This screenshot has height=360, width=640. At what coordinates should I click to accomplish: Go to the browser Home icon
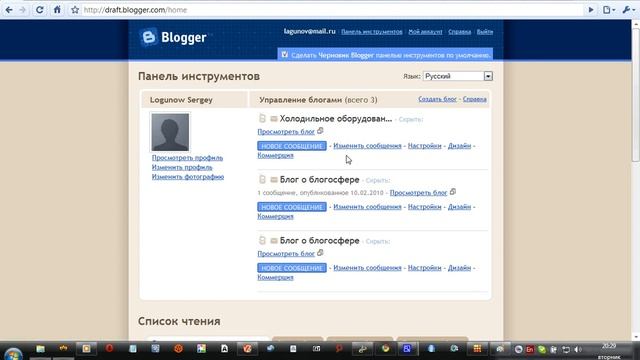coord(57,9)
